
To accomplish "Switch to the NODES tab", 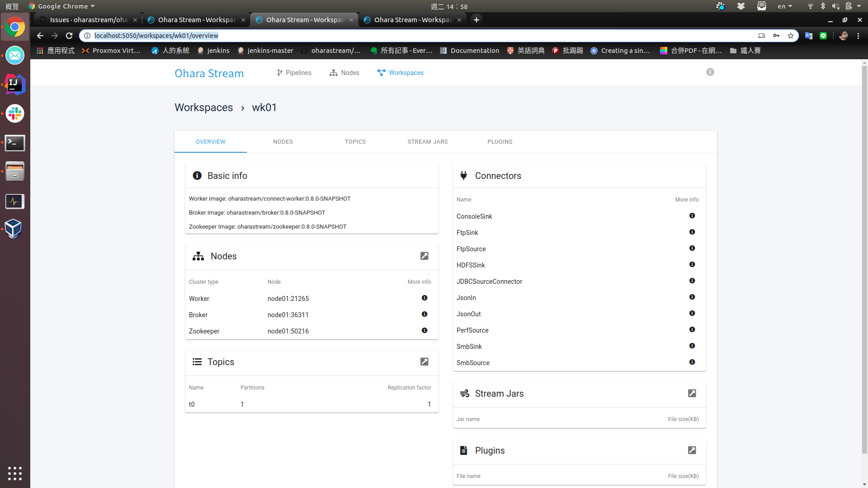I will click(283, 142).
